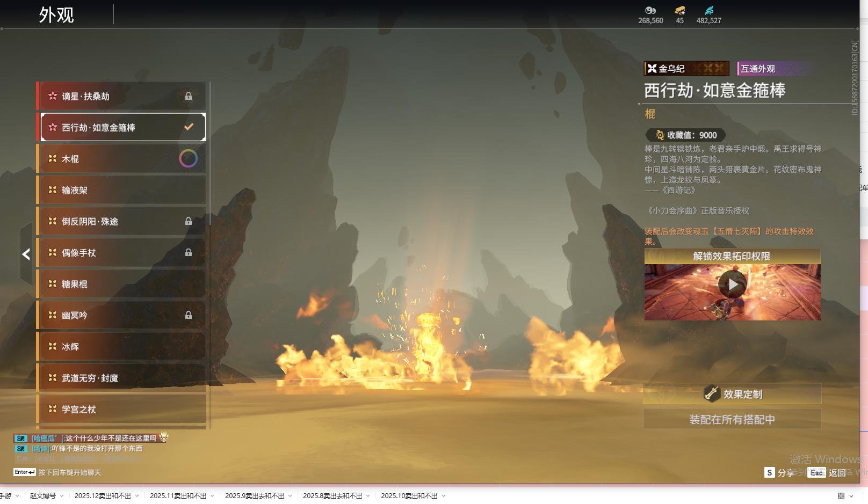Click the gold bar currency icon

pos(680,10)
